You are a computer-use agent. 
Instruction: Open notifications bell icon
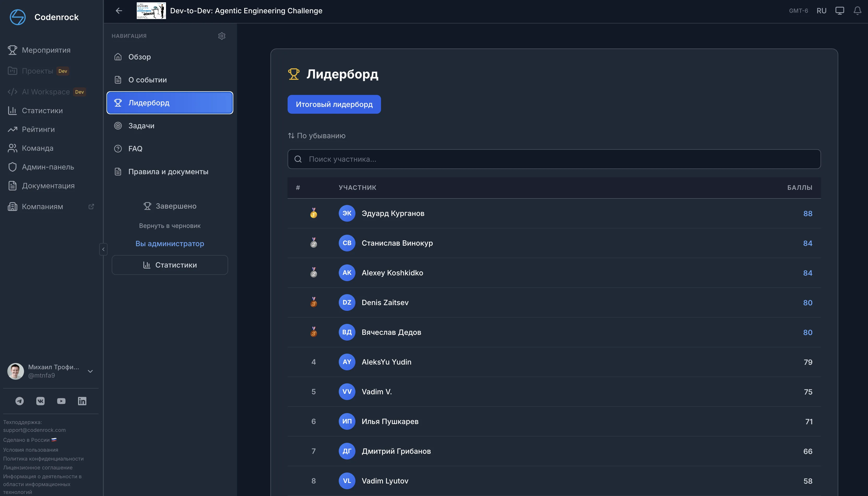pyautogui.click(x=857, y=10)
